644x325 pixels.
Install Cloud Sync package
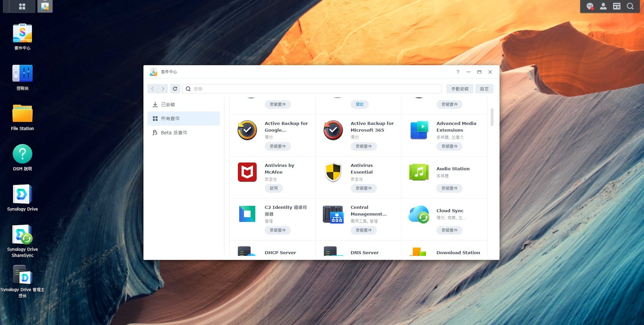(450, 230)
